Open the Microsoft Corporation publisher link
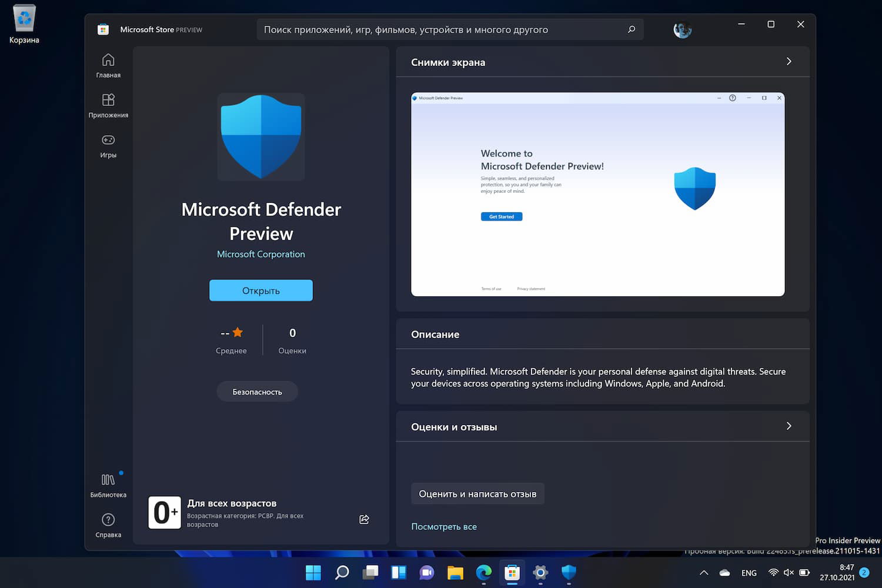Viewport: 882px width, 588px height. click(x=261, y=254)
